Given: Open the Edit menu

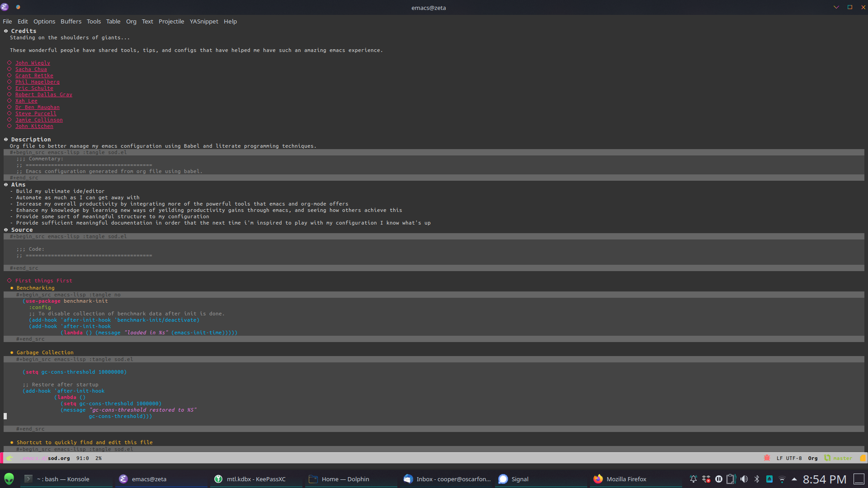Looking at the screenshot, I should pos(23,21).
